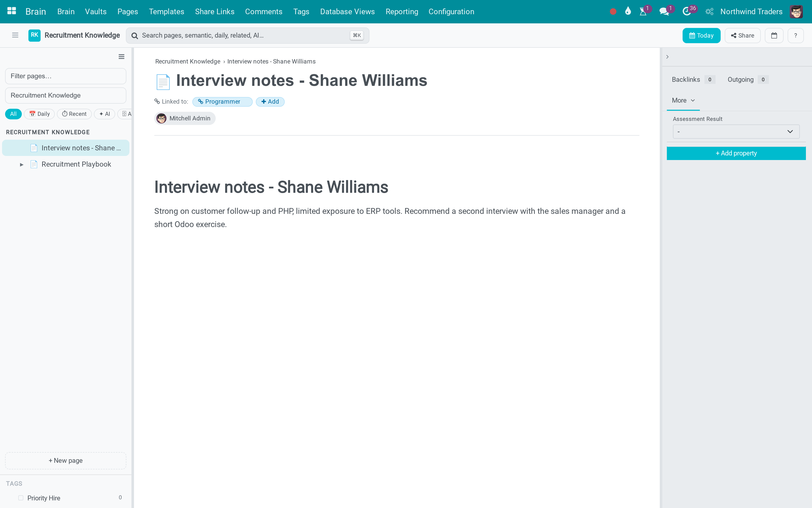The width and height of the screenshot is (812, 508).
Task: Click the Share button
Action: click(x=742, y=36)
